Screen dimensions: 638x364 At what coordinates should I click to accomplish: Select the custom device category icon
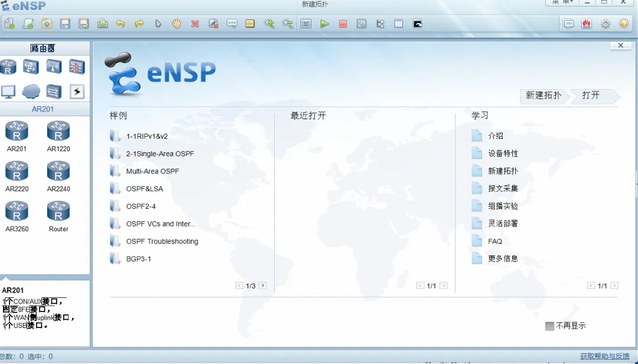(54, 92)
